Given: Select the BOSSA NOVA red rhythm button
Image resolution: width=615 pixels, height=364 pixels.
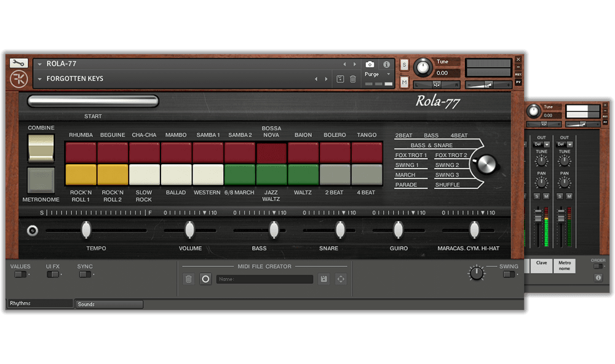Looking at the screenshot, I should (271, 152).
